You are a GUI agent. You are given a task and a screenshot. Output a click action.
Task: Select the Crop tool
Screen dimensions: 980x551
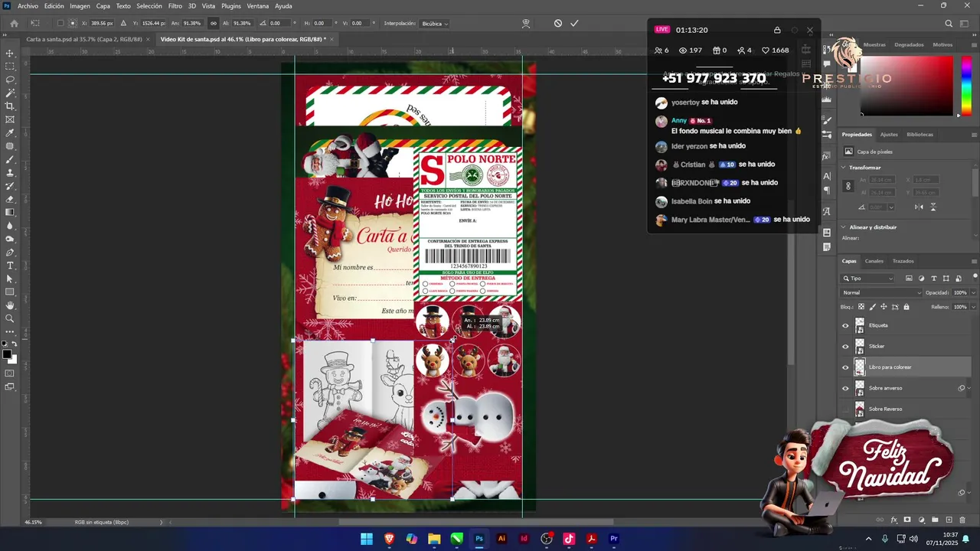(10, 106)
